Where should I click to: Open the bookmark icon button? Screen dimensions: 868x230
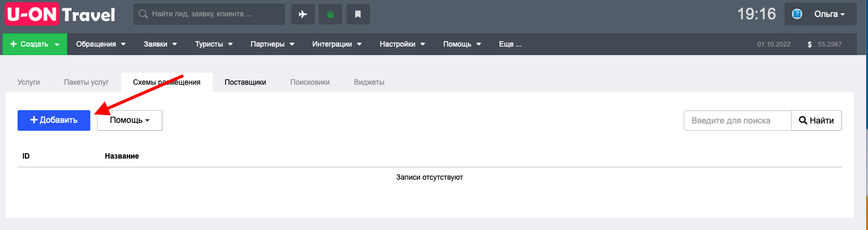pyautogui.click(x=358, y=15)
